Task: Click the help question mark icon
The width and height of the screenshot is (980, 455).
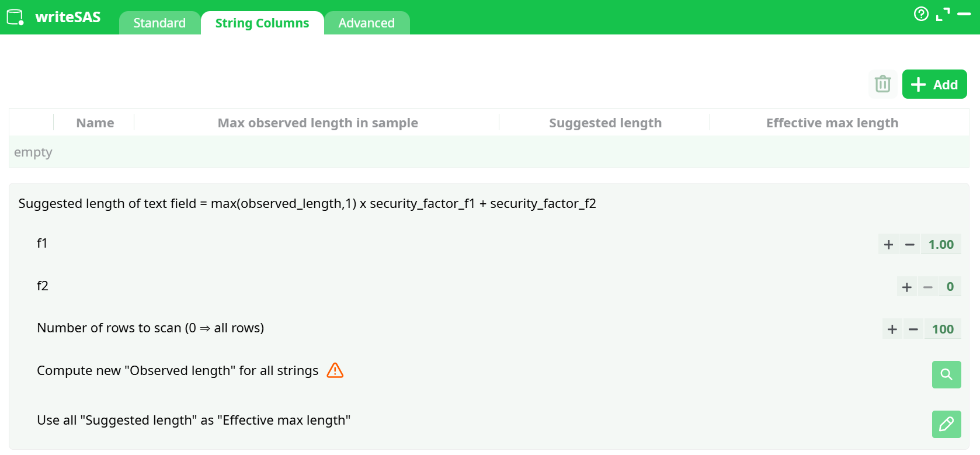Action: 921,14
